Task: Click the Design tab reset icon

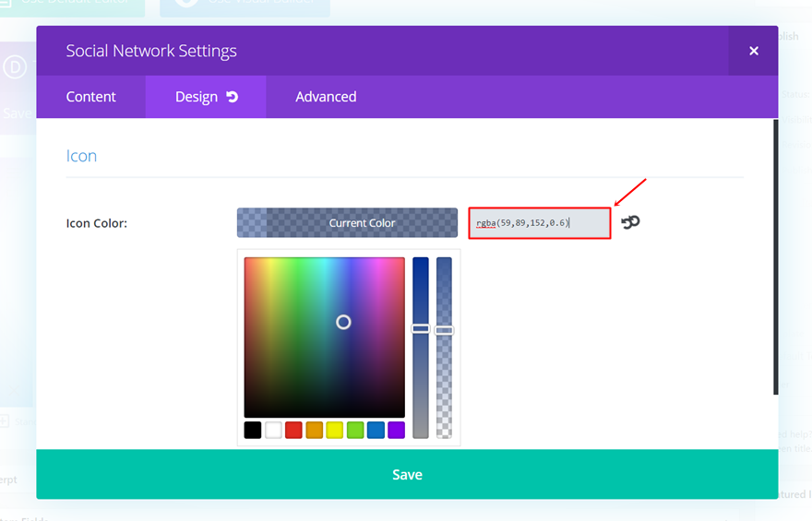Action: tap(233, 97)
